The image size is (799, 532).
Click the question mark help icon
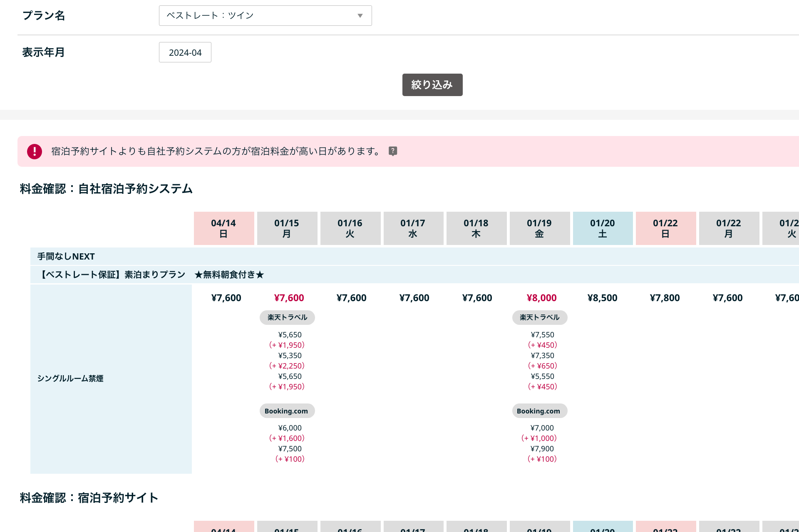[x=392, y=151]
